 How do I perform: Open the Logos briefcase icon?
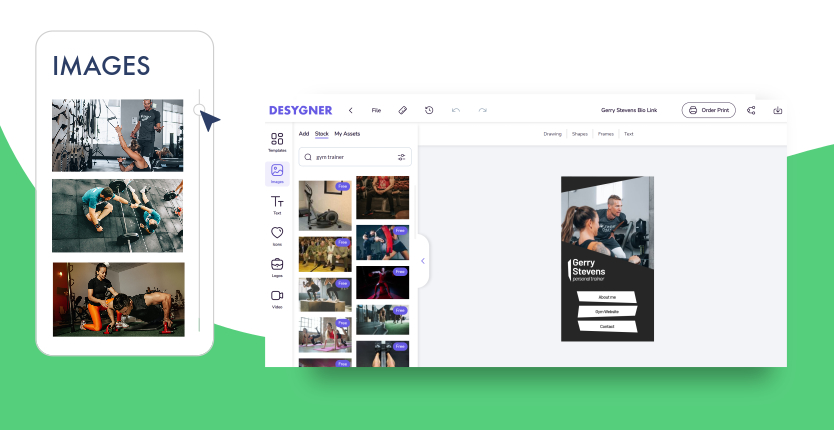coord(277,265)
